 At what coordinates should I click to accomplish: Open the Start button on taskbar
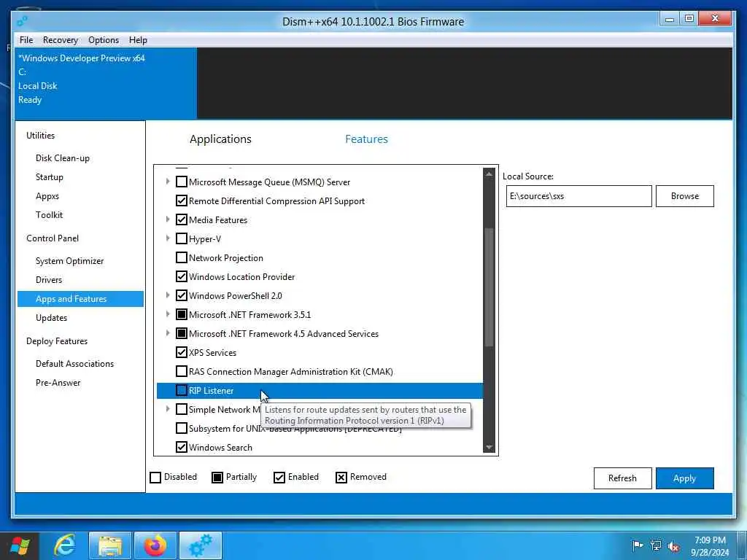click(20, 545)
